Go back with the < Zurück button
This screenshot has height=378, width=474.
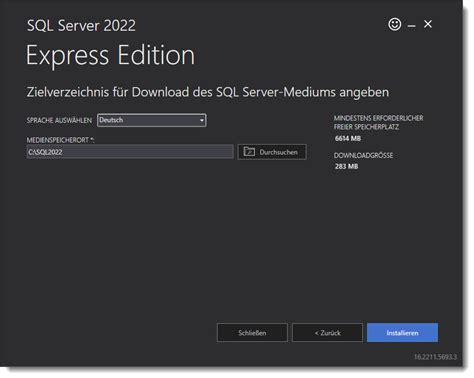click(327, 333)
